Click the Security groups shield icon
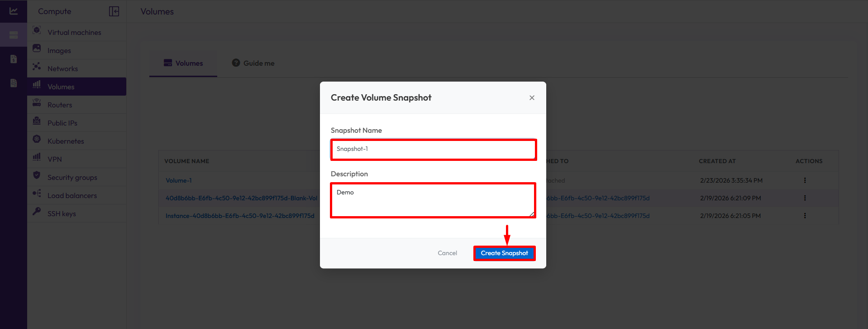The height and width of the screenshot is (329, 868). click(37, 175)
